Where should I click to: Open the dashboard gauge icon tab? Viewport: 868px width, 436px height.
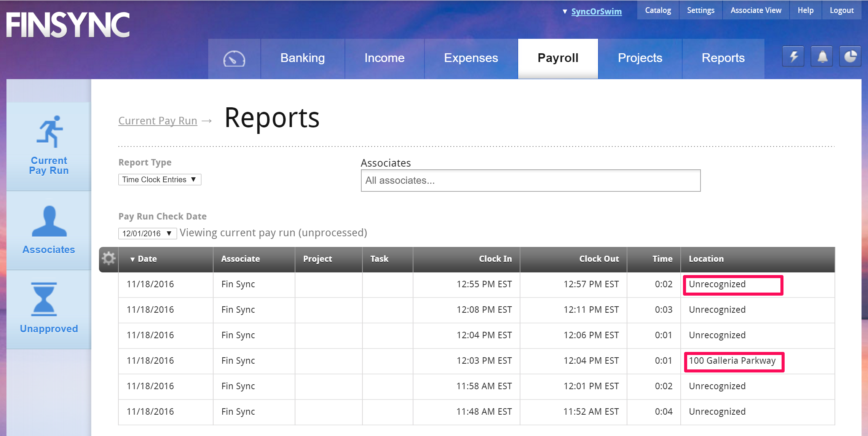click(x=234, y=59)
